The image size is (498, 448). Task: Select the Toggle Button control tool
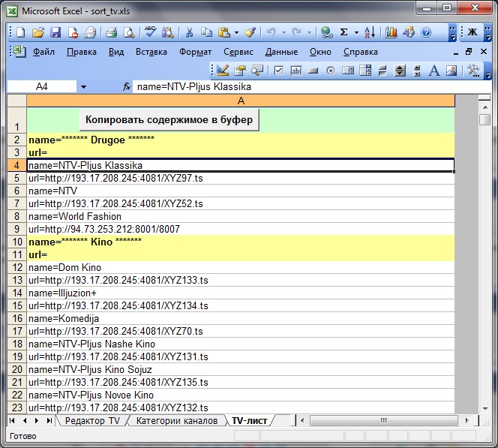(382, 71)
